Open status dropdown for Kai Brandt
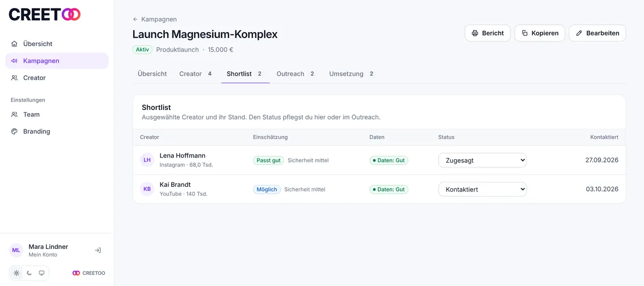 (482, 189)
